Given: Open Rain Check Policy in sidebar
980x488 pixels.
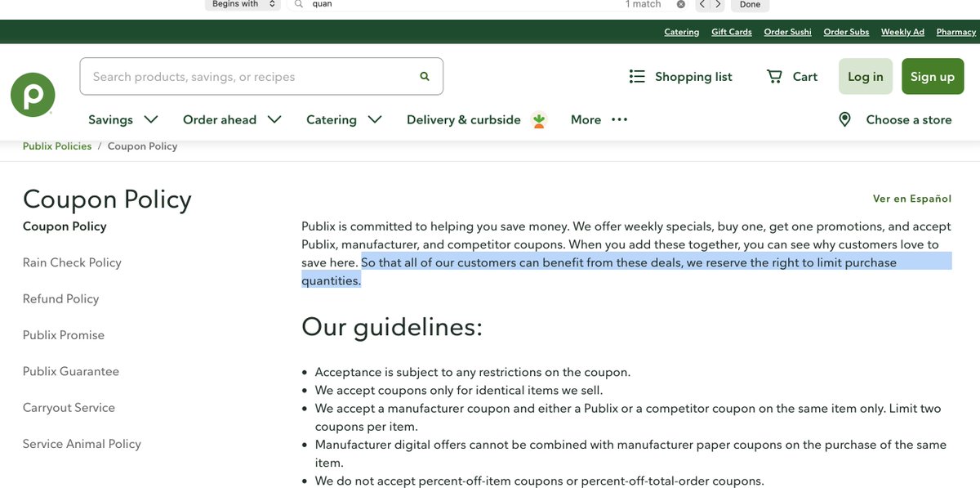Looking at the screenshot, I should (x=72, y=262).
